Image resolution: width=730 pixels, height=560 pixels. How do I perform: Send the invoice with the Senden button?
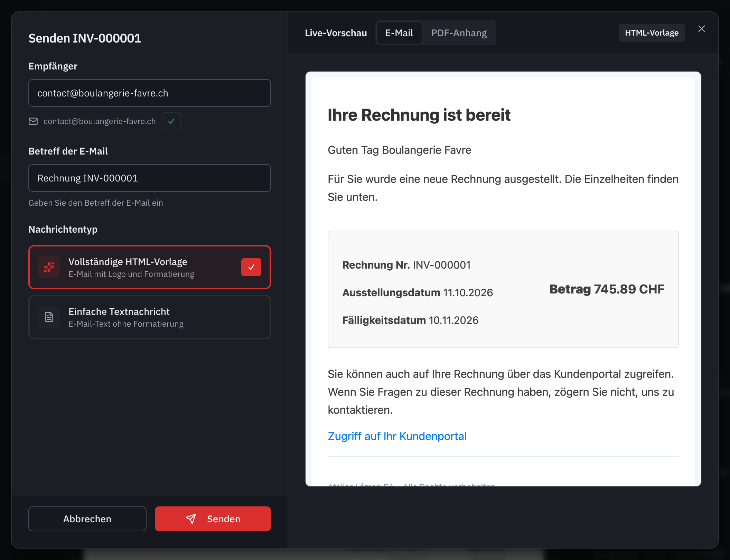[x=213, y=519]
